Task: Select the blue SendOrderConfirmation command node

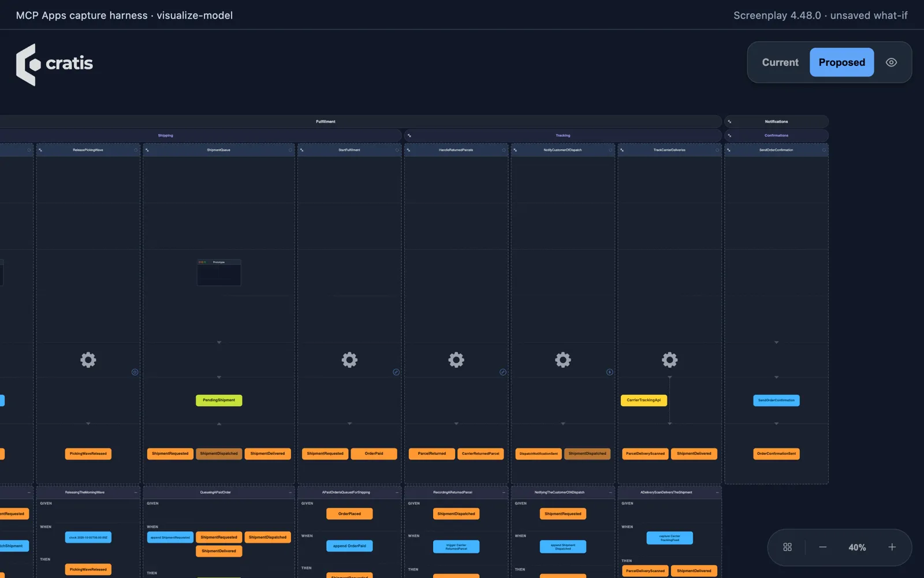Action: pyautogui.click(x=776, y=400)
